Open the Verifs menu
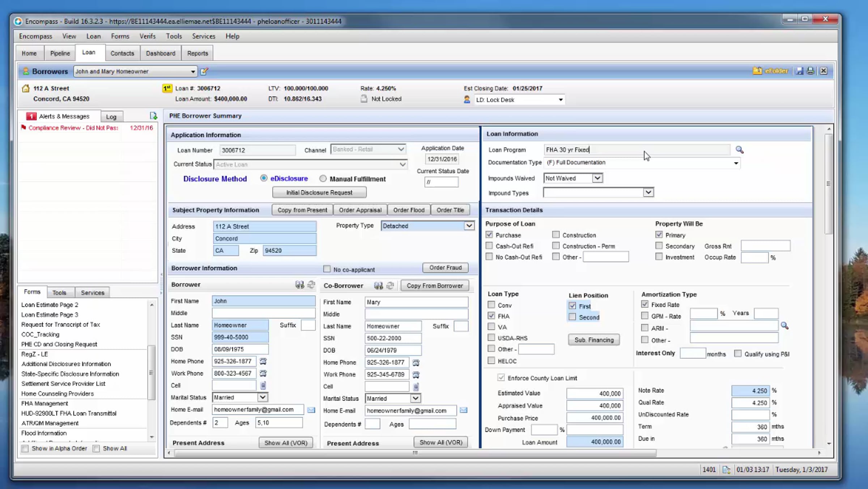The height and width of the screenshot is (489, 868). point(148,36)
